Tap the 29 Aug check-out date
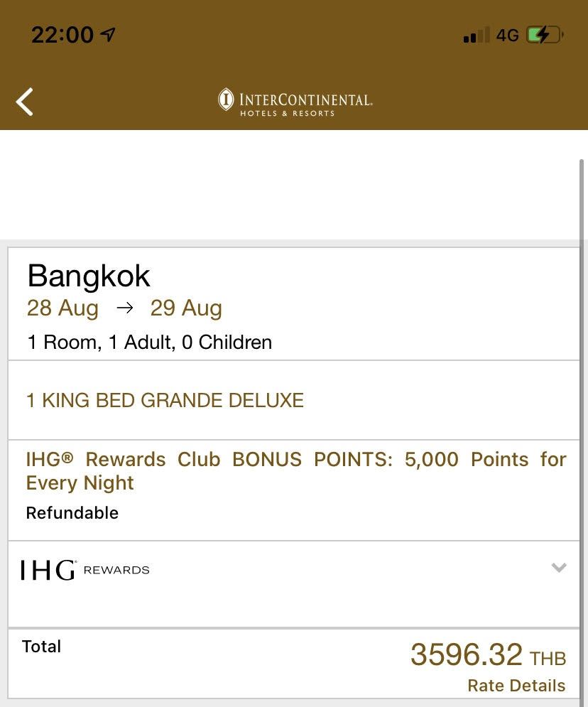Screen dimensions: 588x707 pyautogui.click(x=186, y=309)
